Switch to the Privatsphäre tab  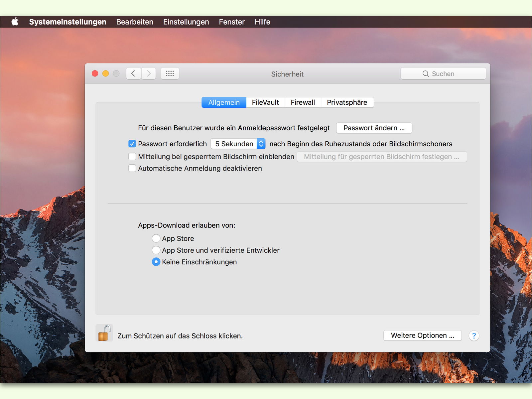(347, 102)
